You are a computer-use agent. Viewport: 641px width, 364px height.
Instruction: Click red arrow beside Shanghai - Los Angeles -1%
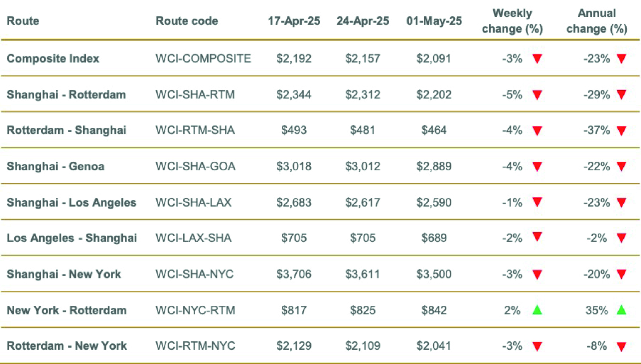coord(537,202)
